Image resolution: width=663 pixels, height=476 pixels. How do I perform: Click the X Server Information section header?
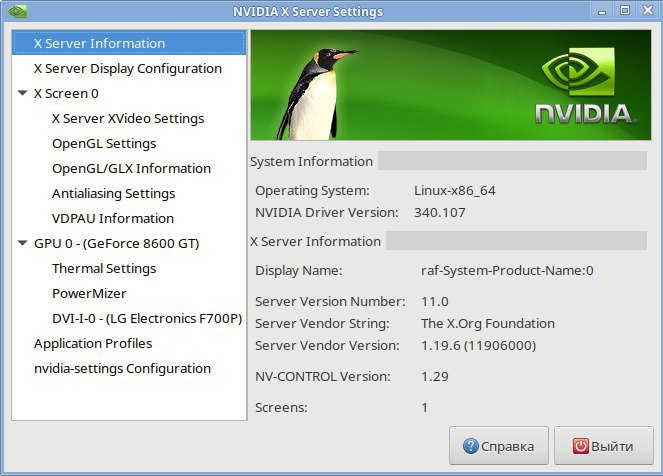pyautogui.click(x=315, y=241)
